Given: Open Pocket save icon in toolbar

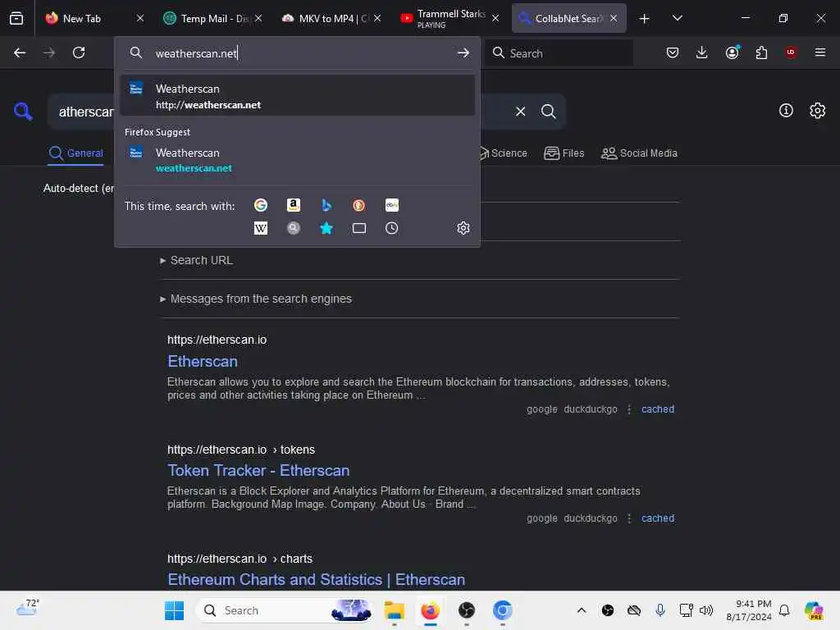Looking at the screenshot, I should point(673,52).
